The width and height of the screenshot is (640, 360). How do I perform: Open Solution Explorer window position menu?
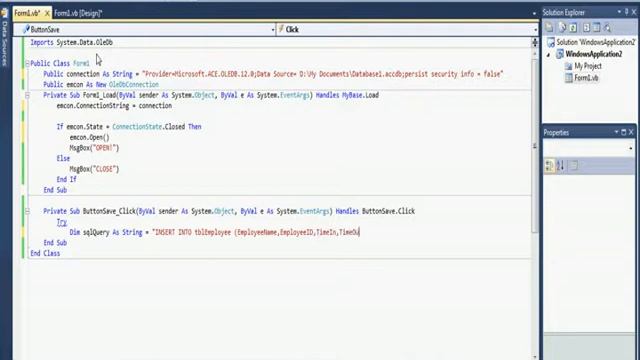(x=619, y=12)
